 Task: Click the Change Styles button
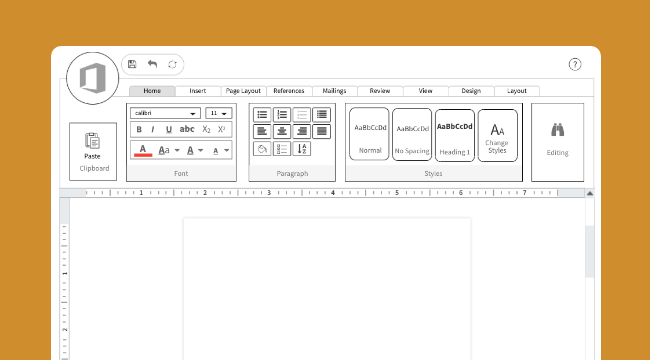point(497,135)
